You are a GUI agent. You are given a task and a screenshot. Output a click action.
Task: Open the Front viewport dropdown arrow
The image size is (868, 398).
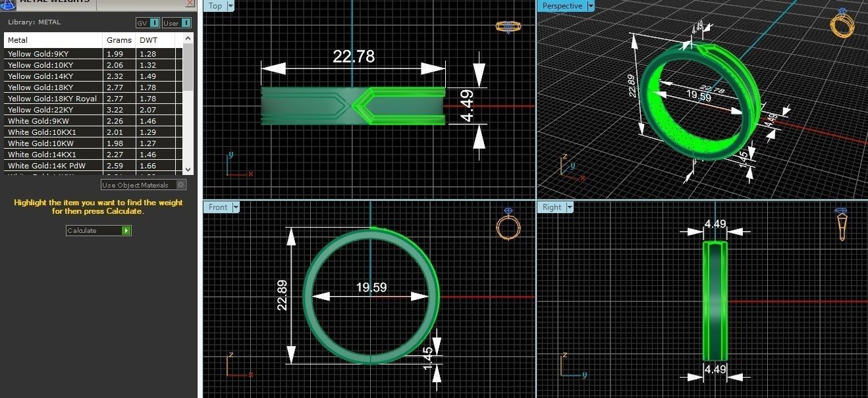(x=236, y=207)
